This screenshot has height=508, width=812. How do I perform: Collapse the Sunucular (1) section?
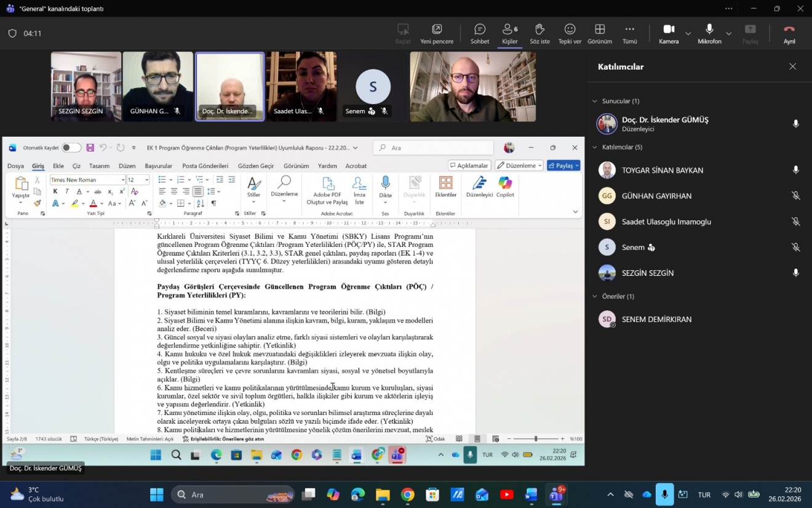(x=595, y=101)
